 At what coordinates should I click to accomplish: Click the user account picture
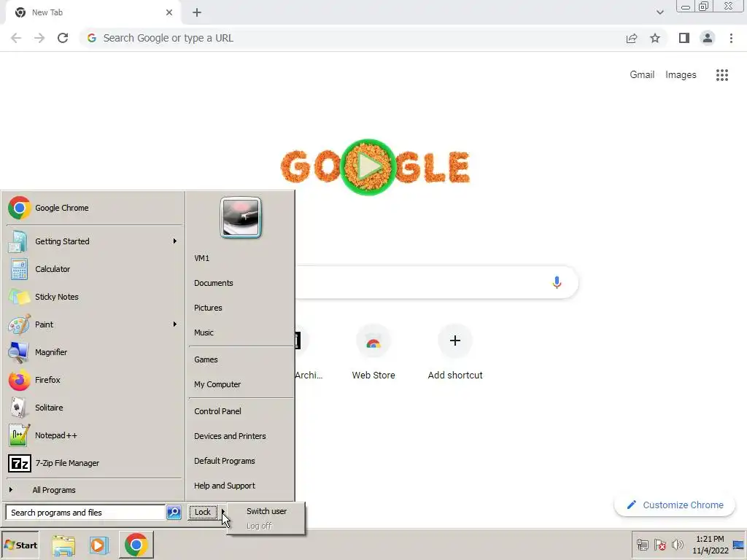pos(241,217)
